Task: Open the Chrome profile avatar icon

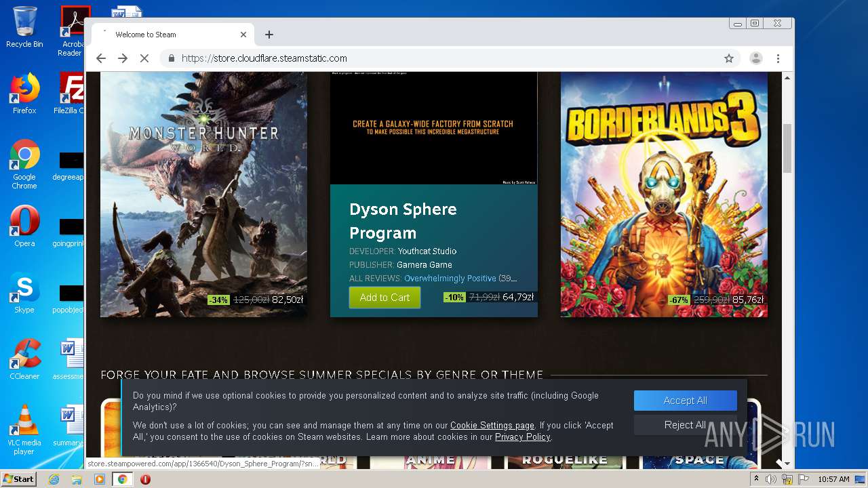Action: click(755, 58)
